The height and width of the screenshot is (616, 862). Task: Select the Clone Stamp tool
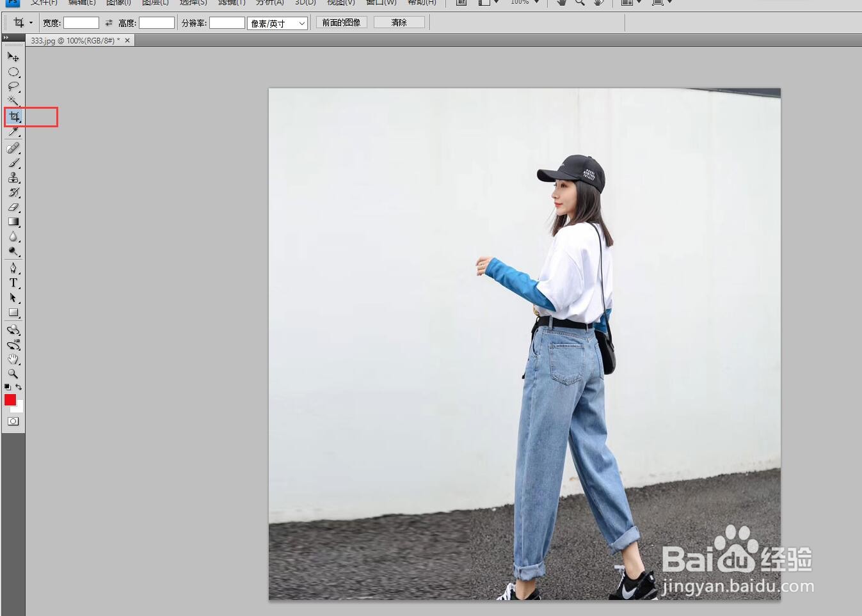pyautogui.click(x=13, y=177)
